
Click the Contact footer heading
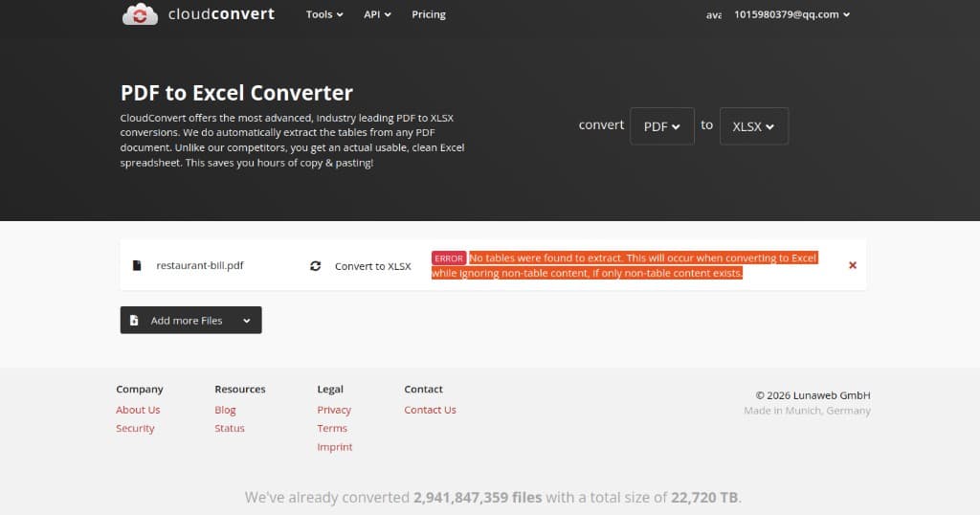click(423, 390)
